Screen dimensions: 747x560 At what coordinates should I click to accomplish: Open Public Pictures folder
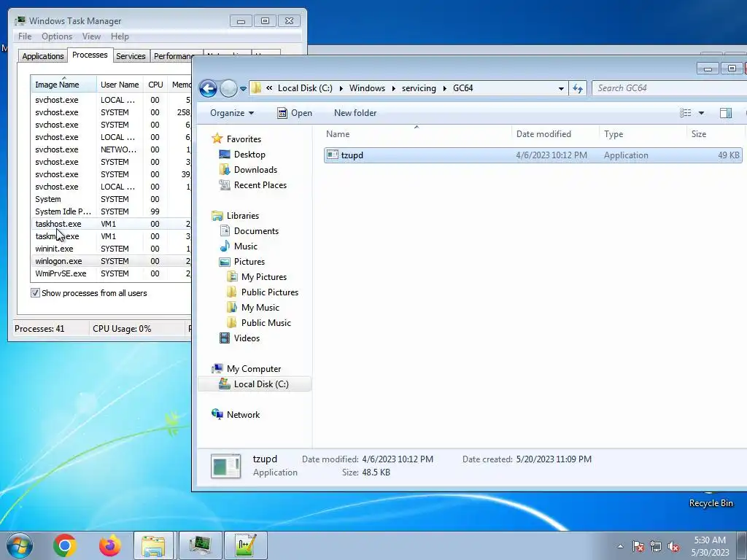tap(270, 292)
